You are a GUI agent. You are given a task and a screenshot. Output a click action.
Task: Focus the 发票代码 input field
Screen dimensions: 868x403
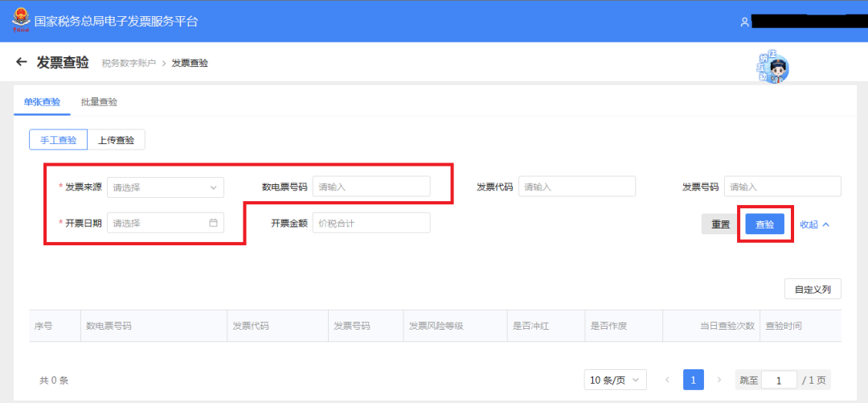click(x=577, y=187)
